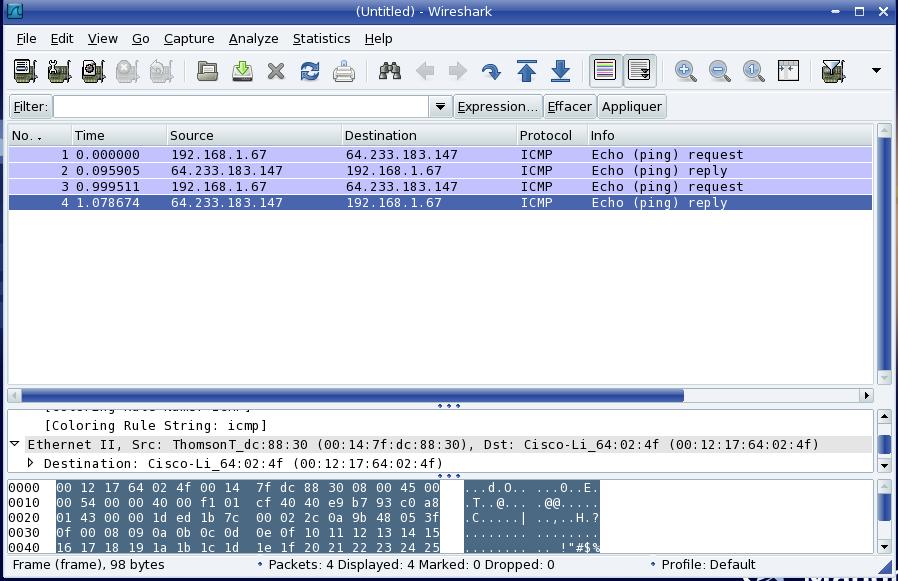Click packet details scrollbar down arrow
The width and height of the screenshot is (898, 581).
tap(884, 466)
